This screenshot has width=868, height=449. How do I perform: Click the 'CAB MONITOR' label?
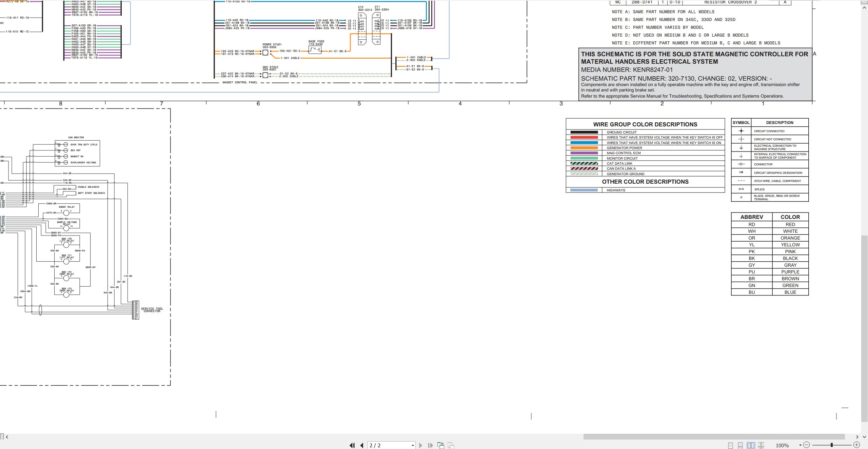tap(76, 138)
